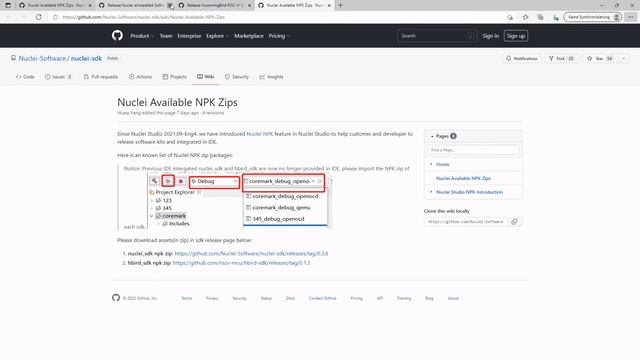This screenshot has height=360, width=640.
Task: Select the Wiki repository tab
Action: [206, 77]
